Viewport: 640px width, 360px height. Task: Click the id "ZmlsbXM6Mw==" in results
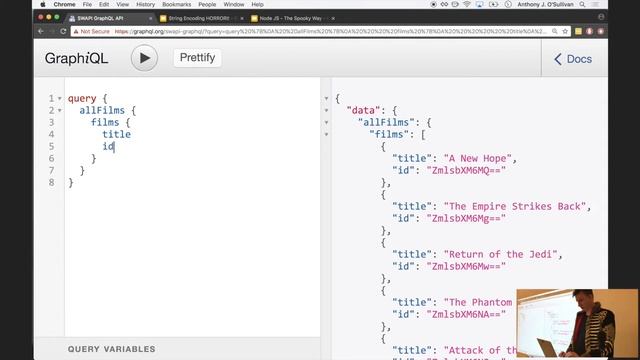click(x=466, y=266)
